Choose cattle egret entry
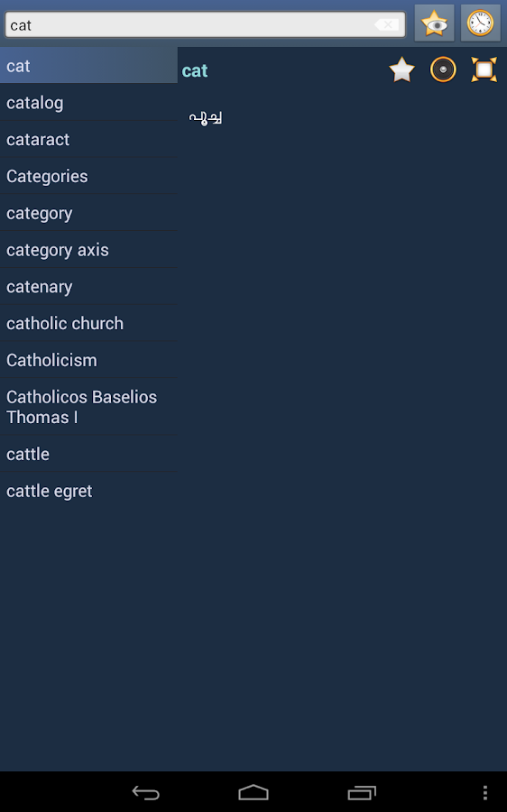Image resolution: width=507 pixels, height=812 pixels. (x=88, y=491)
